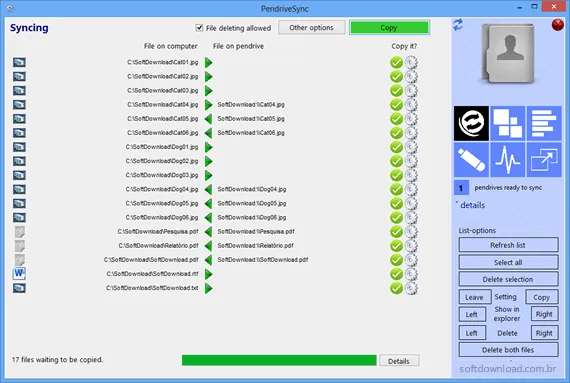Toggle green checkmark for Dog02.jpg
The image size is (570, 383).
click(396, 161)
